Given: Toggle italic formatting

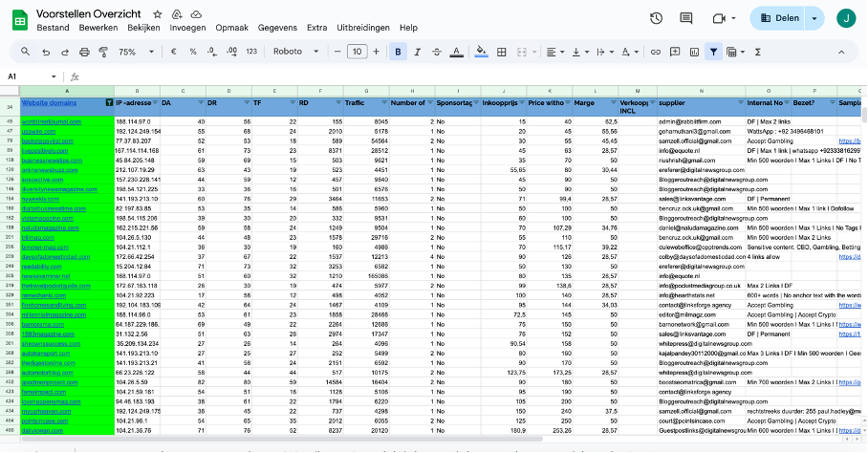Looking at the screenshot, I should pos(418,52).
